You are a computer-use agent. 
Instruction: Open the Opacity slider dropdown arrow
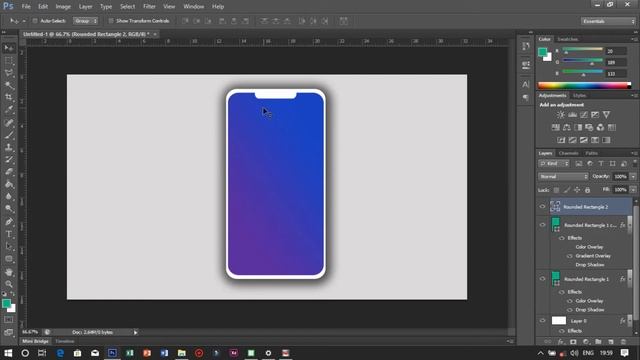tap(633, 177)
